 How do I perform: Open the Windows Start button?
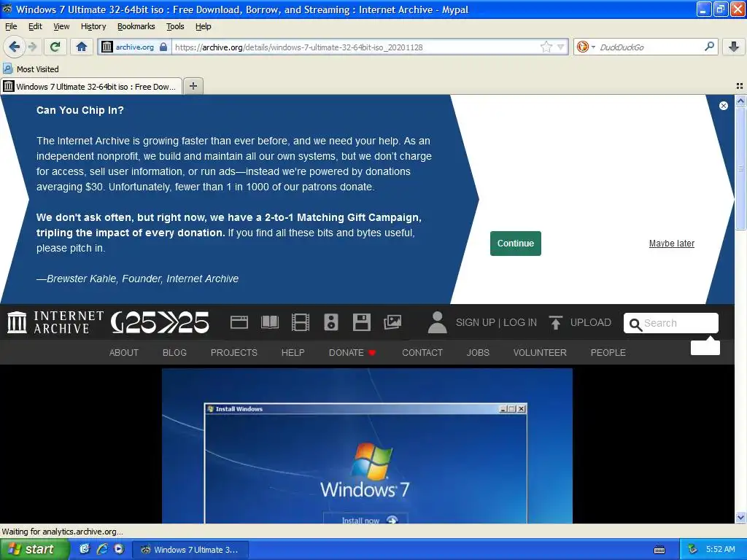tap(34, 549)
